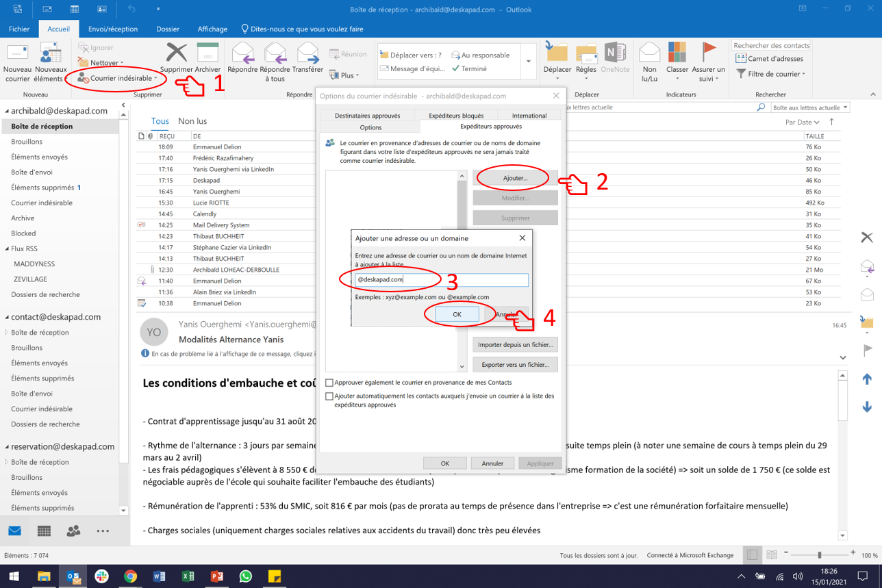Click 'Exporter vers un fichier...' button

coord(515,365)
